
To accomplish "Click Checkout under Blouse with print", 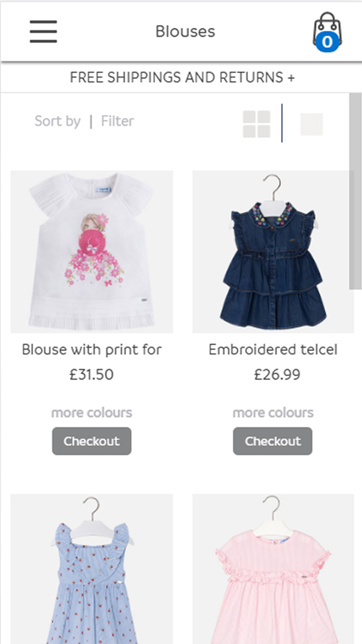I will tap(92, 441).
